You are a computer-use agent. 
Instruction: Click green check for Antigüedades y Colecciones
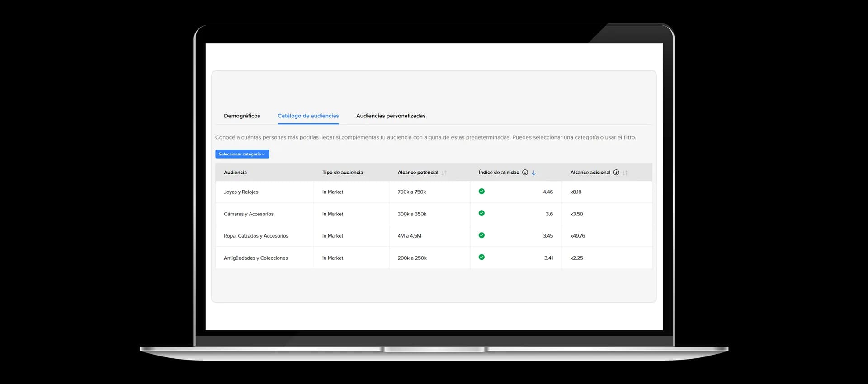point(481,257)
